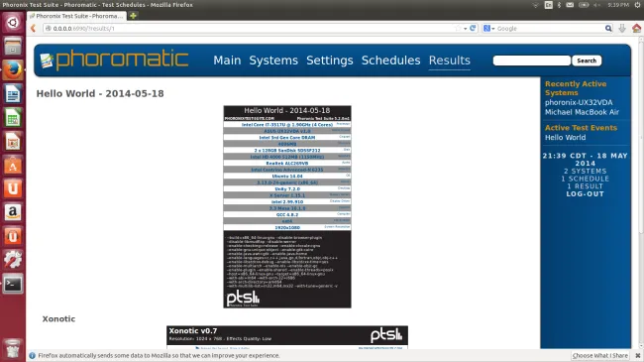Image resolution: width=644 pixels, height=362 pixels.
Task: Click Choose What I Share button
Action: tap(600, 355)
